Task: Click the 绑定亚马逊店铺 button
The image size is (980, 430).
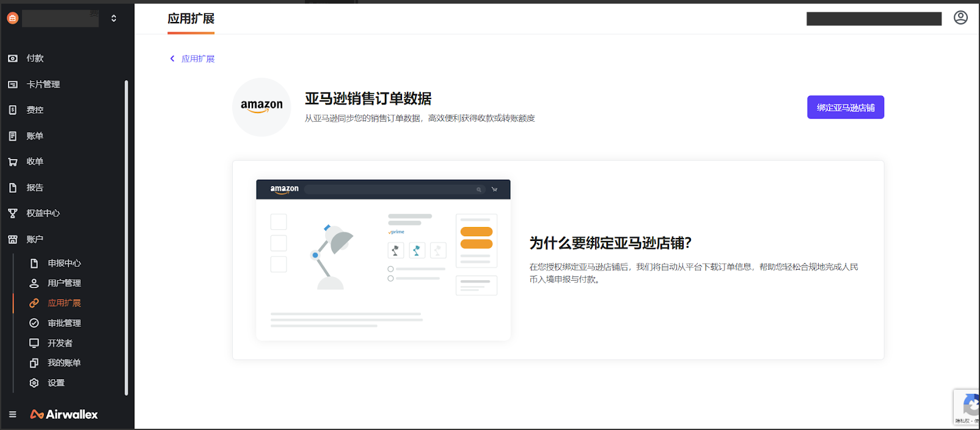Action: point(846,108)
